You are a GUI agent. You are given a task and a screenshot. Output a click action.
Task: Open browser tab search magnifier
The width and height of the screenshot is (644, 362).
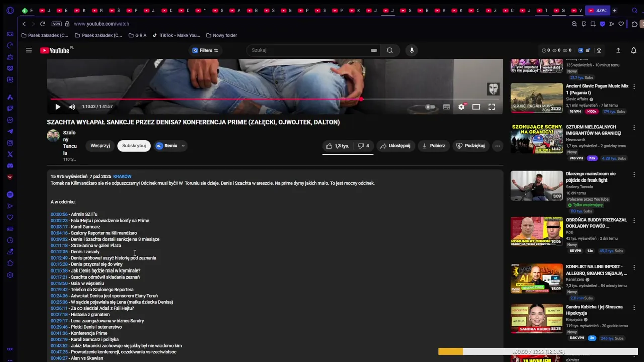tap(634, 10)
